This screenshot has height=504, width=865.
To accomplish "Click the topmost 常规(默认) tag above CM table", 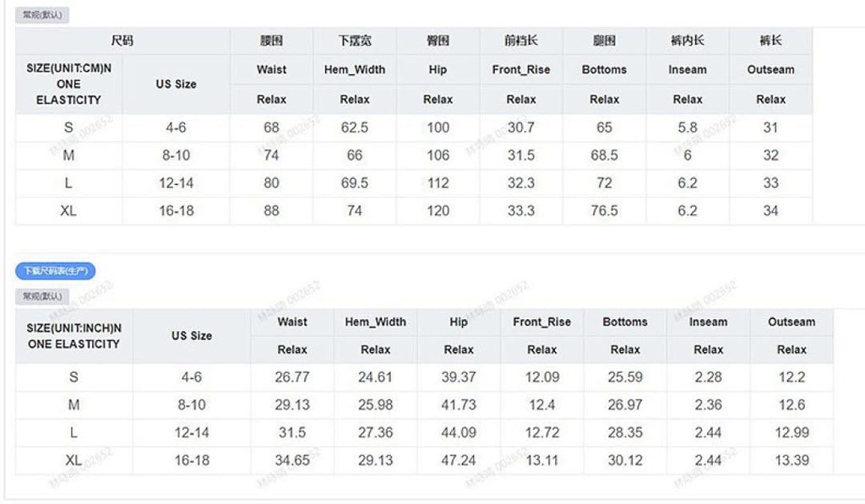I will pos(42,15).
